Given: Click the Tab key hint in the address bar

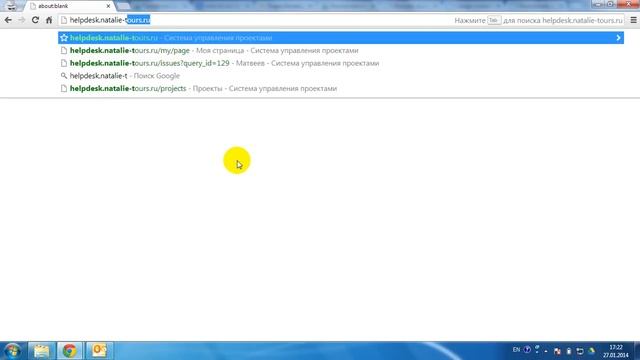Looking at the screenshot, I should tap(494, 20).
